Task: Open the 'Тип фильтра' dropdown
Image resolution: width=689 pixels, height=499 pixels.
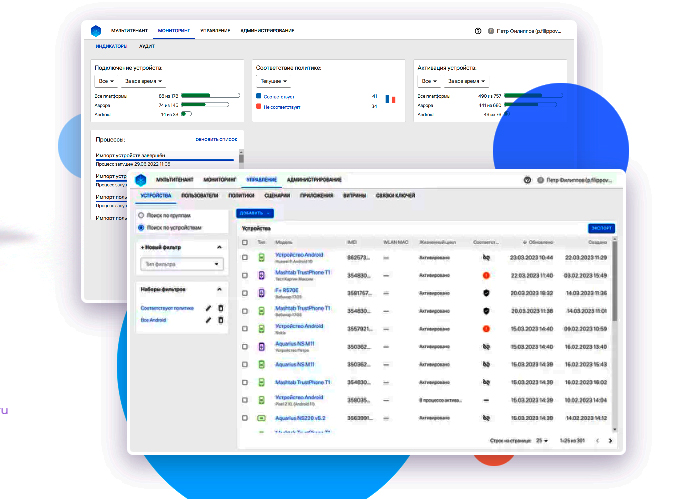Action: click(182, 264)
